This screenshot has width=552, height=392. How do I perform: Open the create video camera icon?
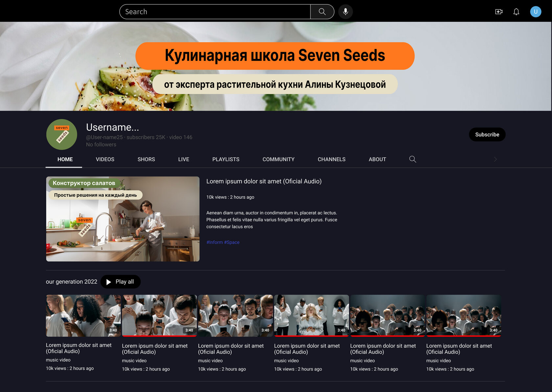(x=499, y=12)
